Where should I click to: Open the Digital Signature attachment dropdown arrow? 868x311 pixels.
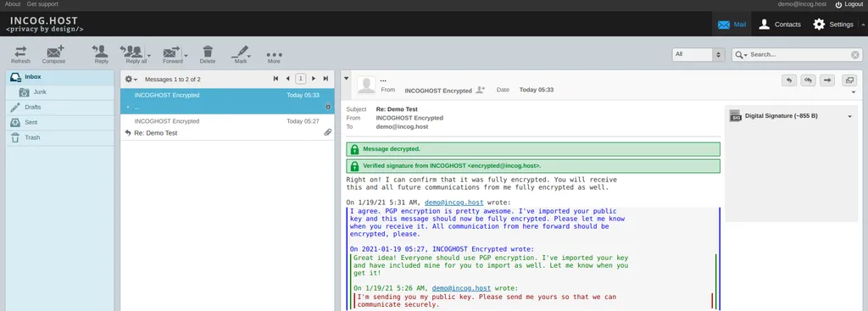click(849, 116)
